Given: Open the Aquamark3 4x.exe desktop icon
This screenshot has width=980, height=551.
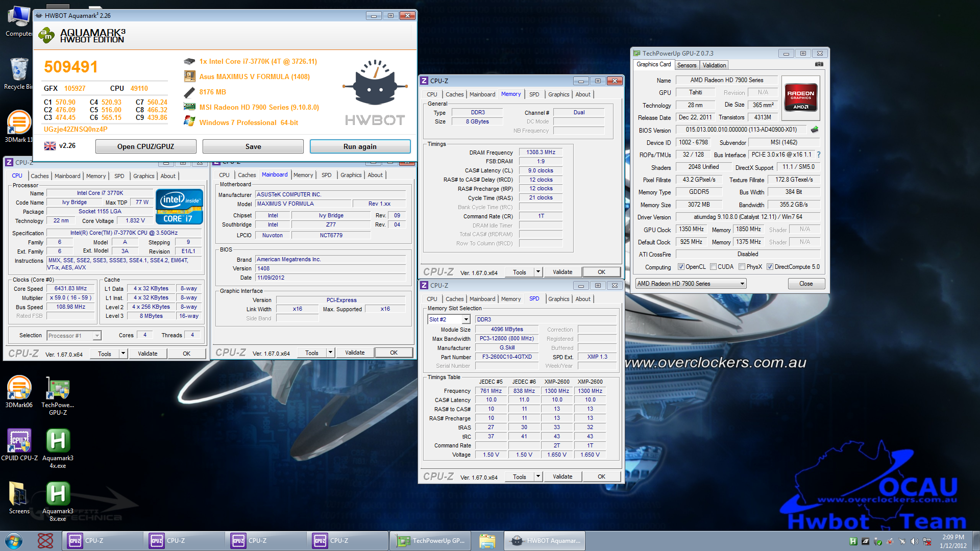Looking at the screenshot, I should [x=58, y=448].
